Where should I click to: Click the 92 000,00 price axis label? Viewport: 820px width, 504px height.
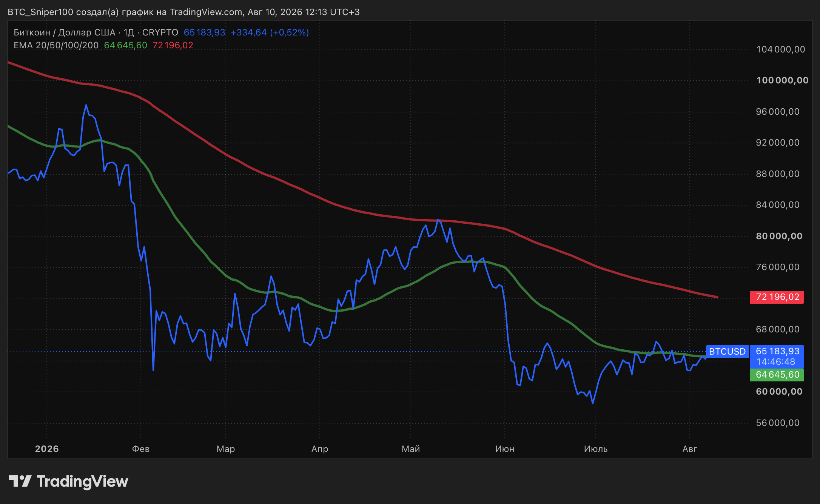click(778, 143)
